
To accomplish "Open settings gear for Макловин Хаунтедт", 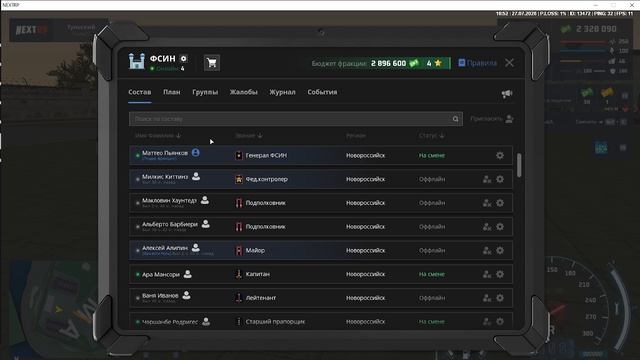I will coord(500,203).
